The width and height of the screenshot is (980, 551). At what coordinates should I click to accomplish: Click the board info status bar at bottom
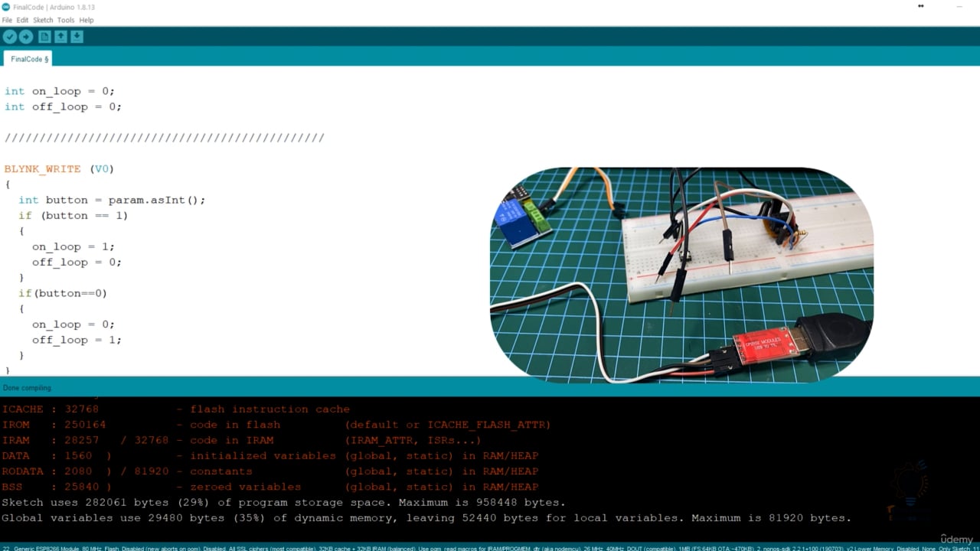(490, 547)
